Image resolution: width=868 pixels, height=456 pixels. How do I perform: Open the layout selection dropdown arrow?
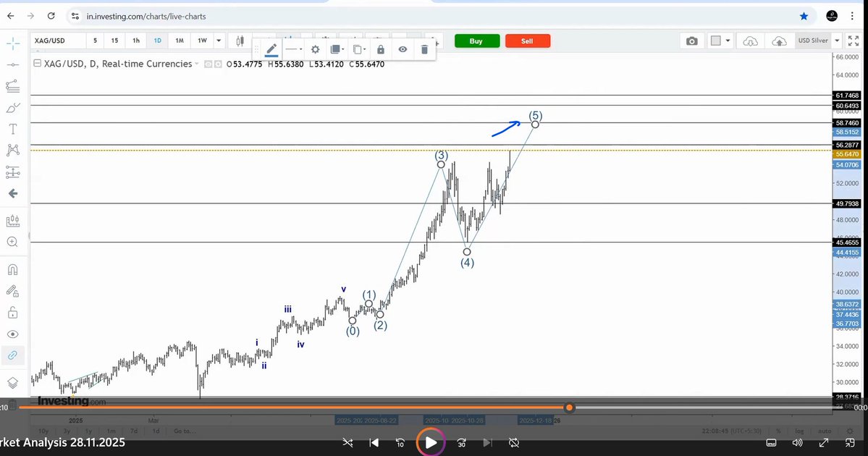728,41
